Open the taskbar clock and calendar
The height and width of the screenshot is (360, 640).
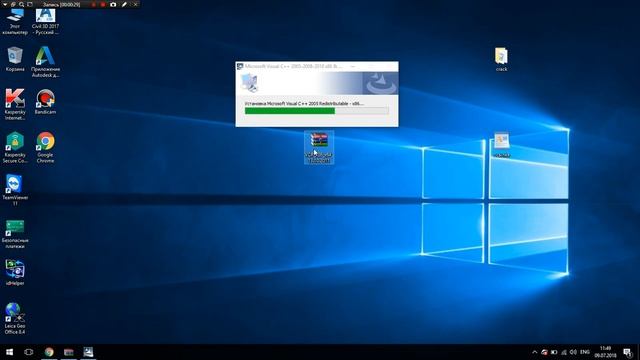[x=605, y=352]
